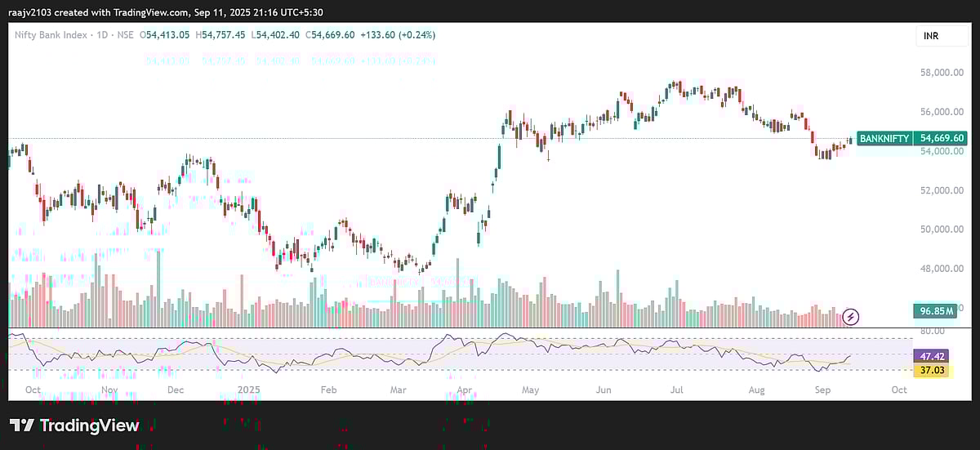Screen dimensions: 980x450
Task: Click the Aug label on time axis
Action: (757, 390)
